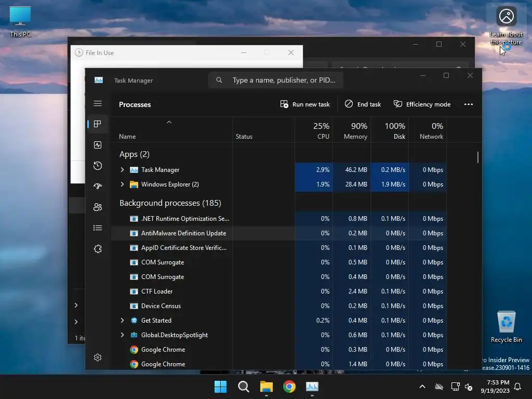Click Learn about this picture desktop icon

click(x=506, y=26)
